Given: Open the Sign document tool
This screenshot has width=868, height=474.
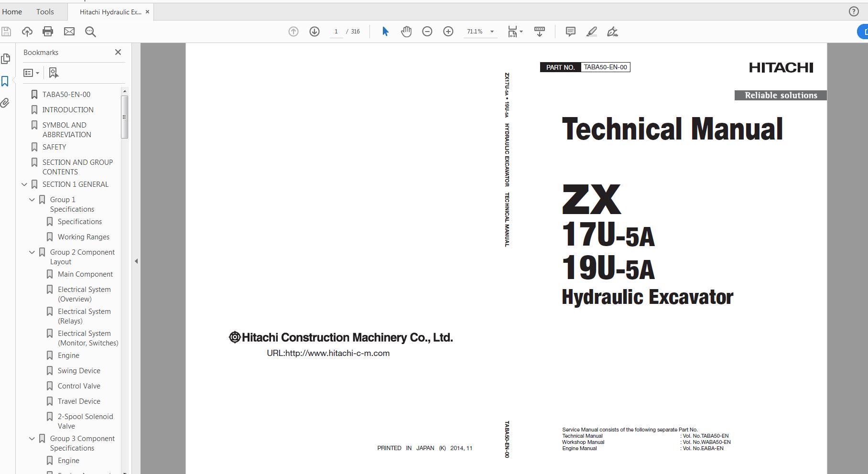Looking at the screenshot, I should click(x=612, y=32).
